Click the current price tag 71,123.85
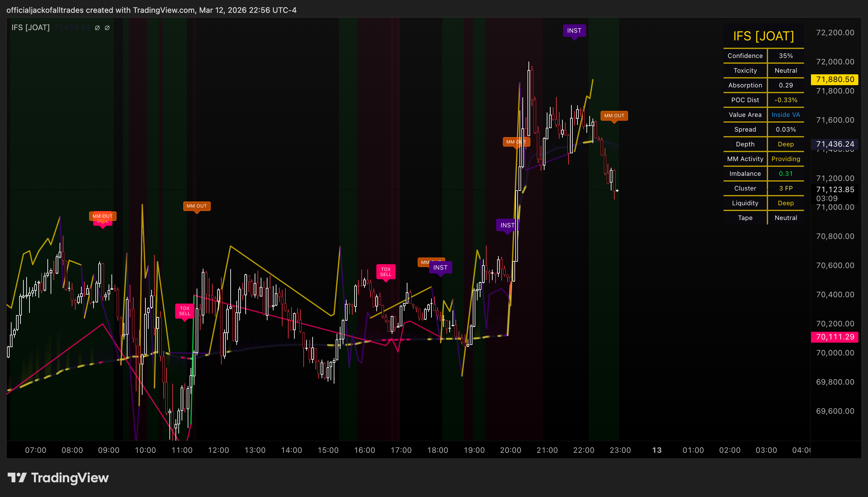 [x=835, y=190]
